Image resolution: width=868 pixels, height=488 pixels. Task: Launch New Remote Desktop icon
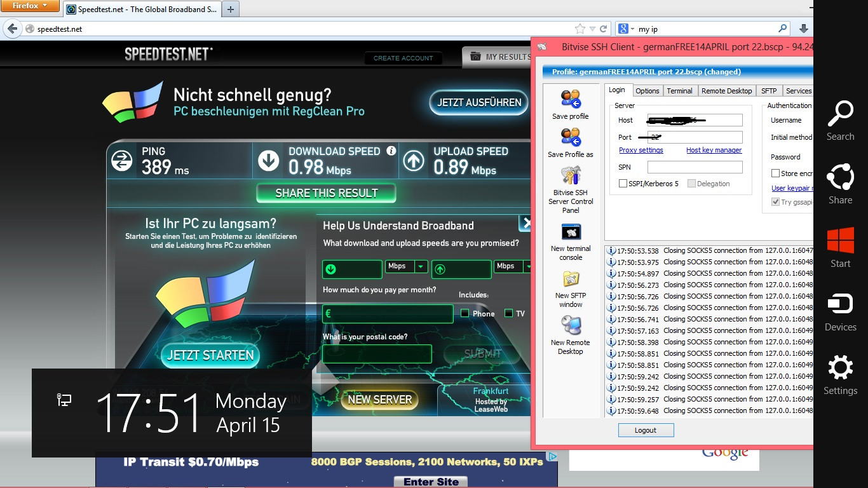[571, 325]
